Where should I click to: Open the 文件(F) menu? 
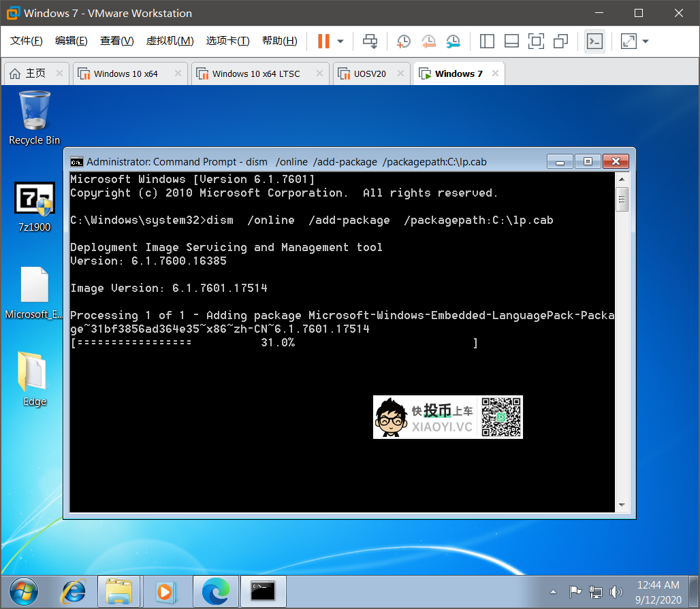click(x=27, y=41)
